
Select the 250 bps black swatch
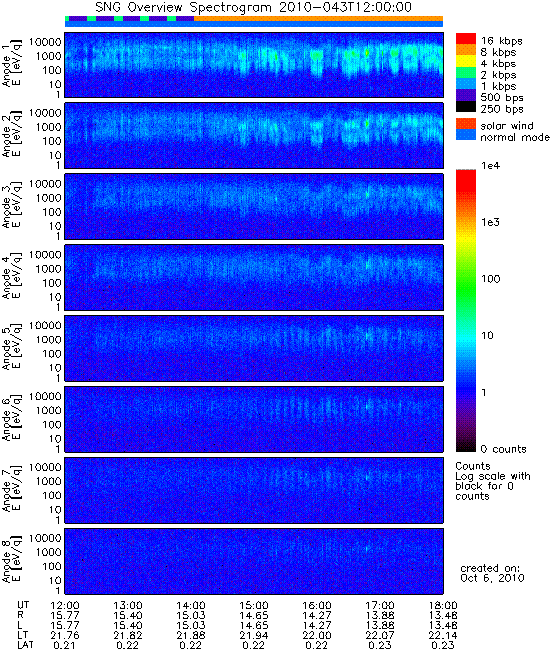(466, 106)
